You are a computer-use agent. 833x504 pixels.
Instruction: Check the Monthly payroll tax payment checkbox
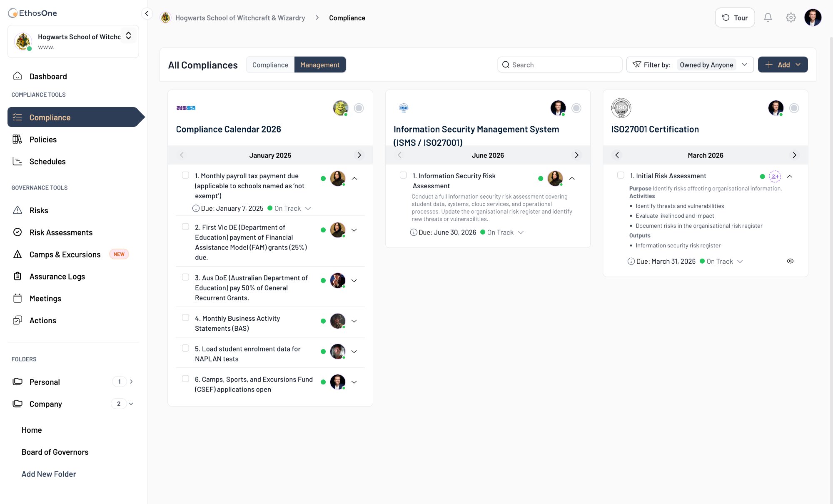coord(186,175)
